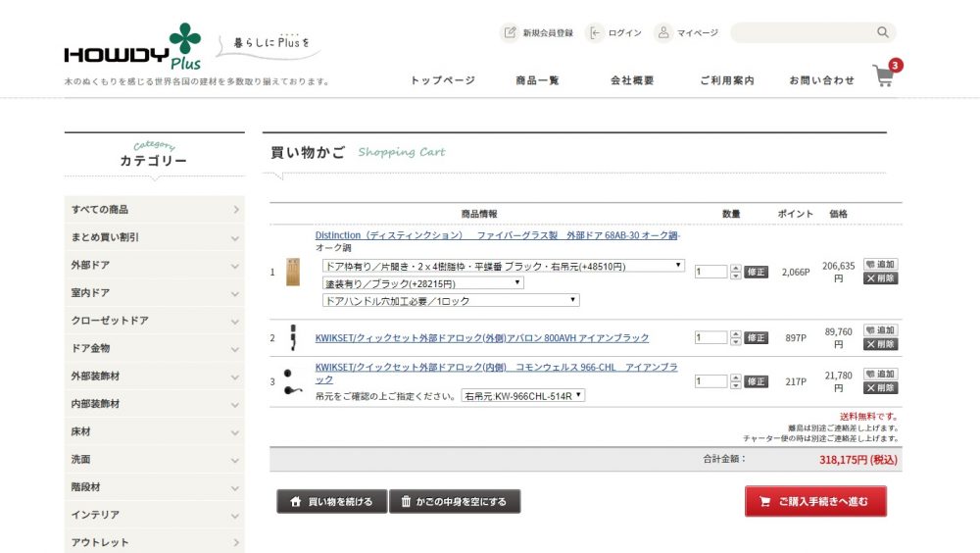This screenshot has height=553, width=980.
Task: Expand 洗面 category
Action: coord(155,459)
